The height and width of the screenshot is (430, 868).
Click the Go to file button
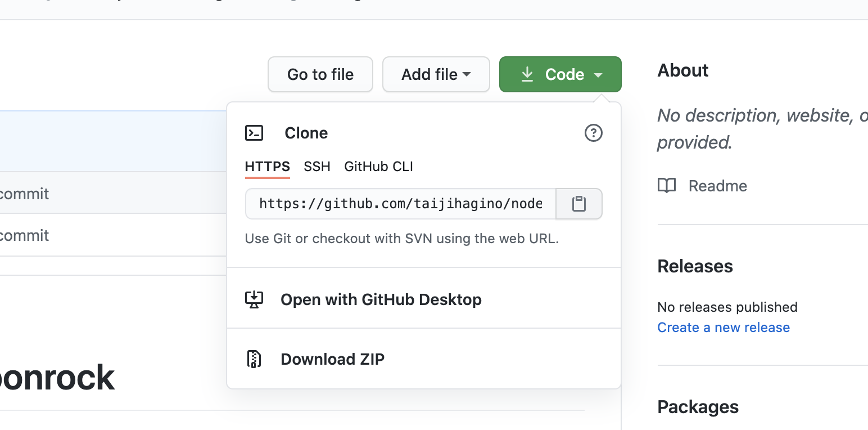click(x=320, y=74)
